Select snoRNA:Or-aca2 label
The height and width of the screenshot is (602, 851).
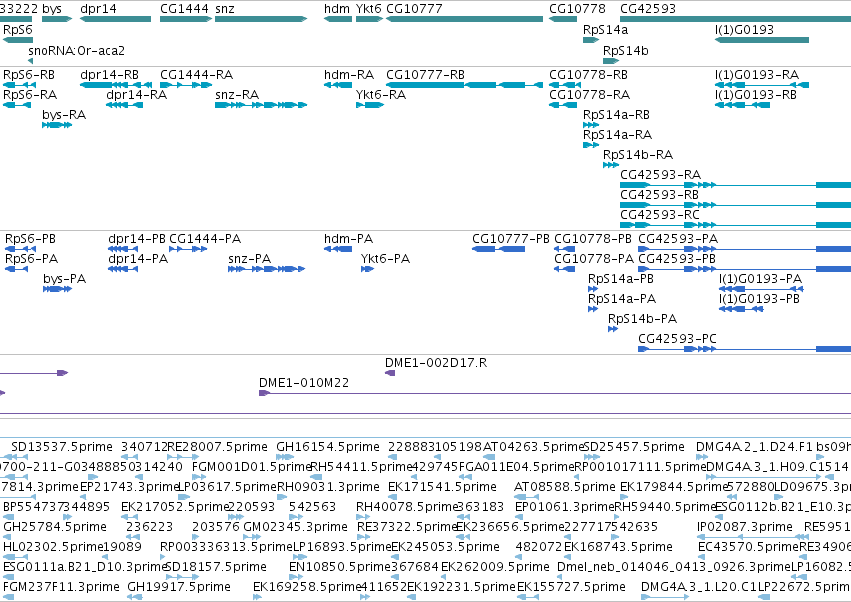tap(77, 50)
